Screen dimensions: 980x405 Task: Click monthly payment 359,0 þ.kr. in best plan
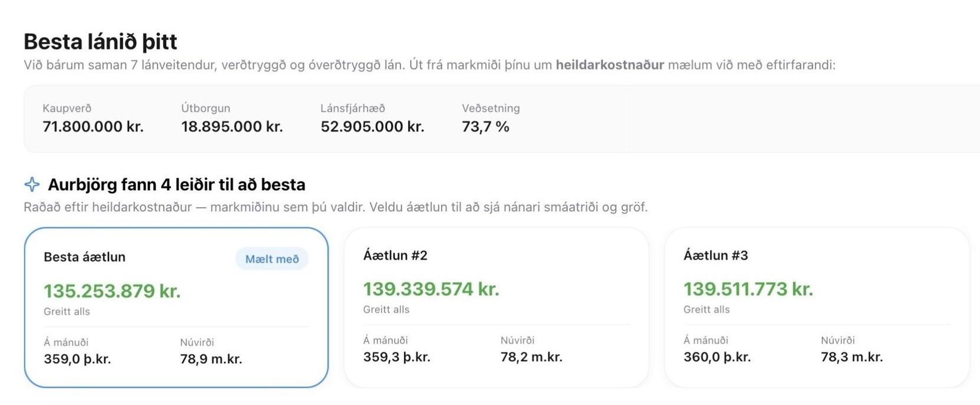(77, 359)
